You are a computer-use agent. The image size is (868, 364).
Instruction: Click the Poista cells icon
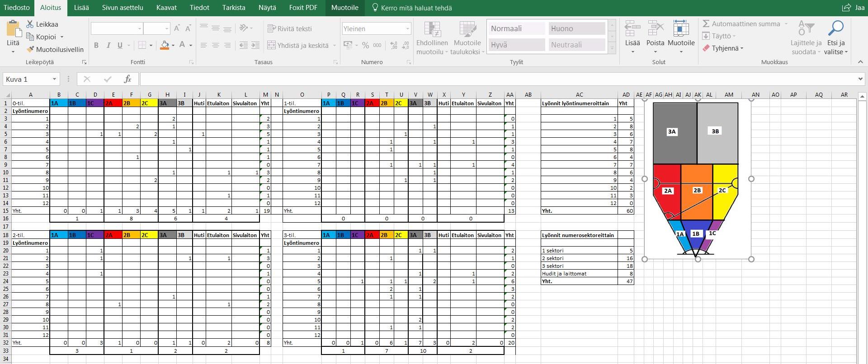655,29
